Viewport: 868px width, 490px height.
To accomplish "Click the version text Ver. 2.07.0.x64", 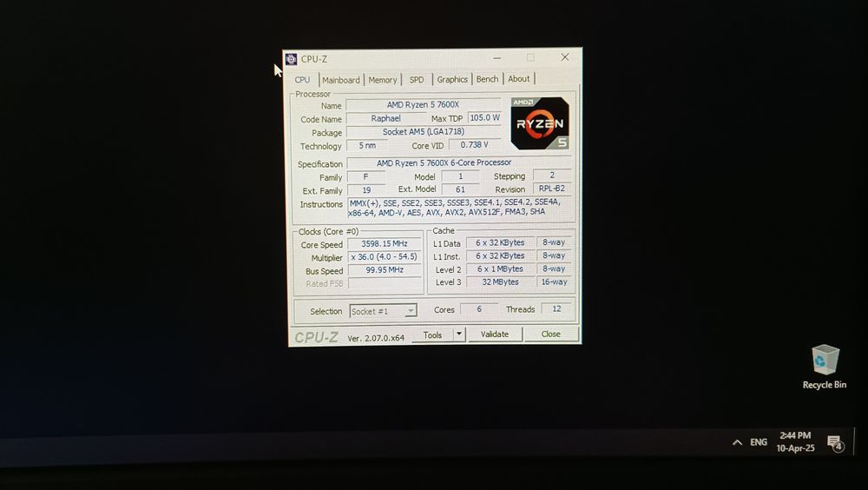I will tap(376, 338).
